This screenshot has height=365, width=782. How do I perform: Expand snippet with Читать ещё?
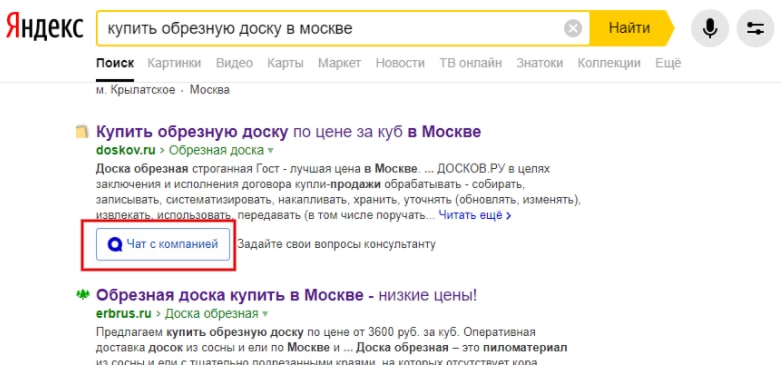(x=475, y=216)
